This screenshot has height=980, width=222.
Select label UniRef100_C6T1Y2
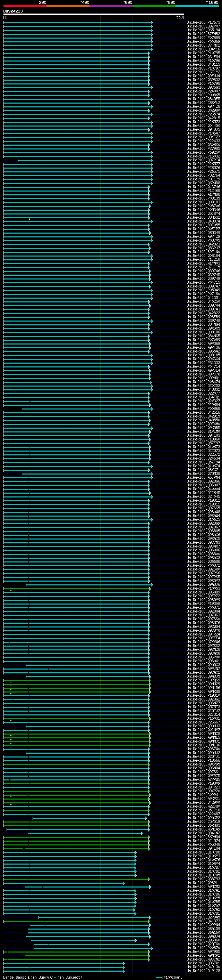click(x=203, y=72)
